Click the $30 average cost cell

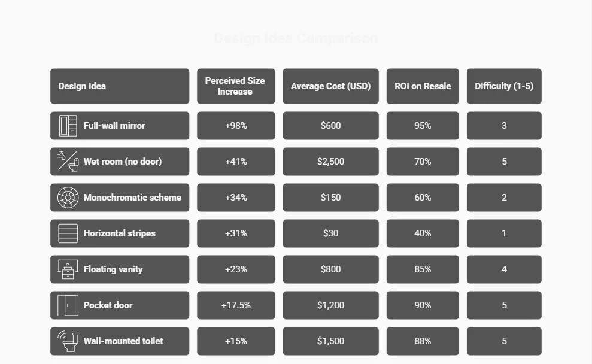(330, 233)
